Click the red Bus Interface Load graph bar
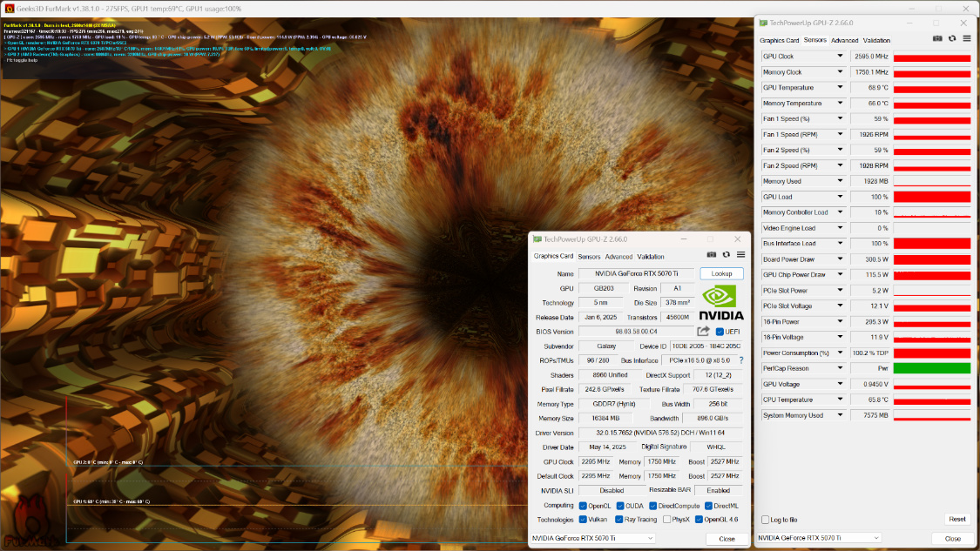The image size is (980, 551). [x=932, y=244]
